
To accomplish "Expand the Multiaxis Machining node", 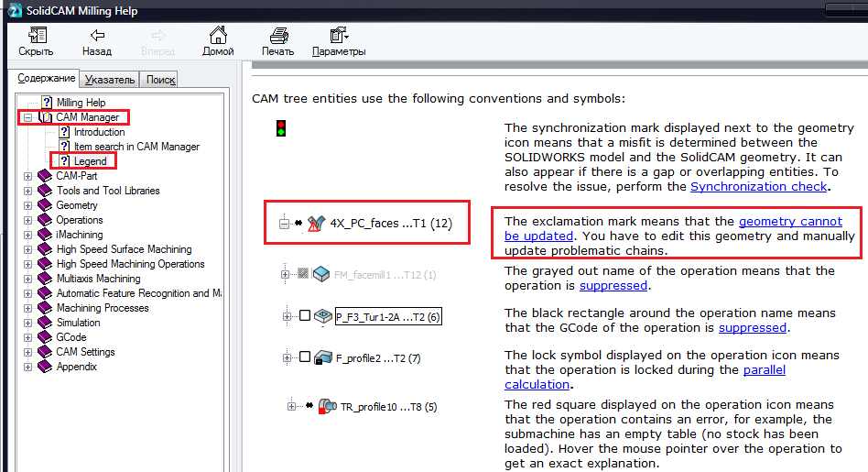I will coord(27,279).
